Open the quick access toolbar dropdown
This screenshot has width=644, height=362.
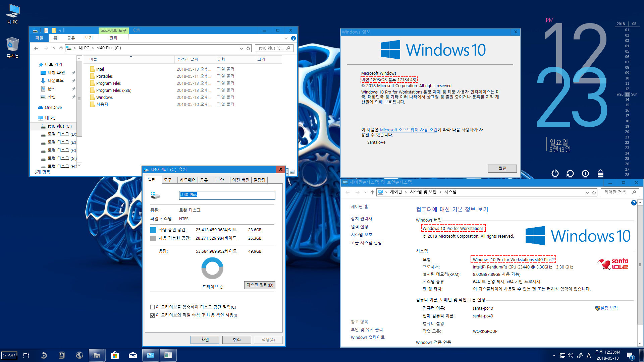60,31
